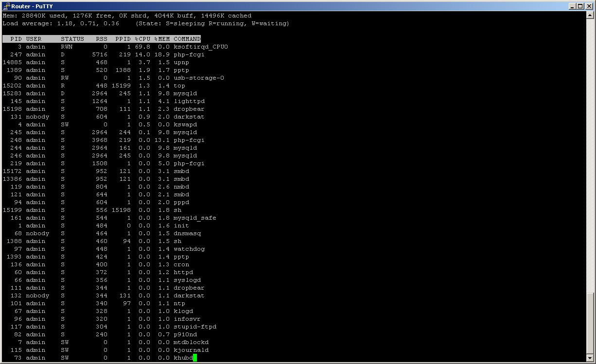Click the RSS column header
This screenshot has height=364, width=596.
coord(102,39)
